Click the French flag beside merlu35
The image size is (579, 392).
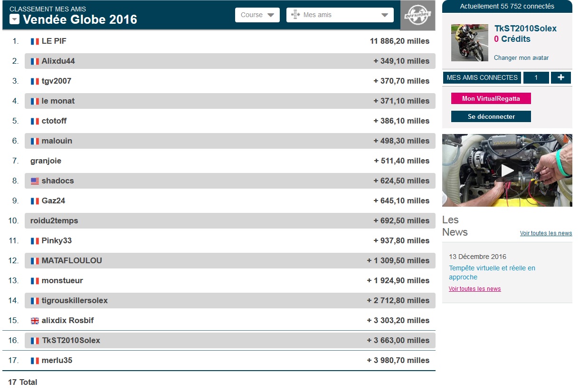[35, 361]
